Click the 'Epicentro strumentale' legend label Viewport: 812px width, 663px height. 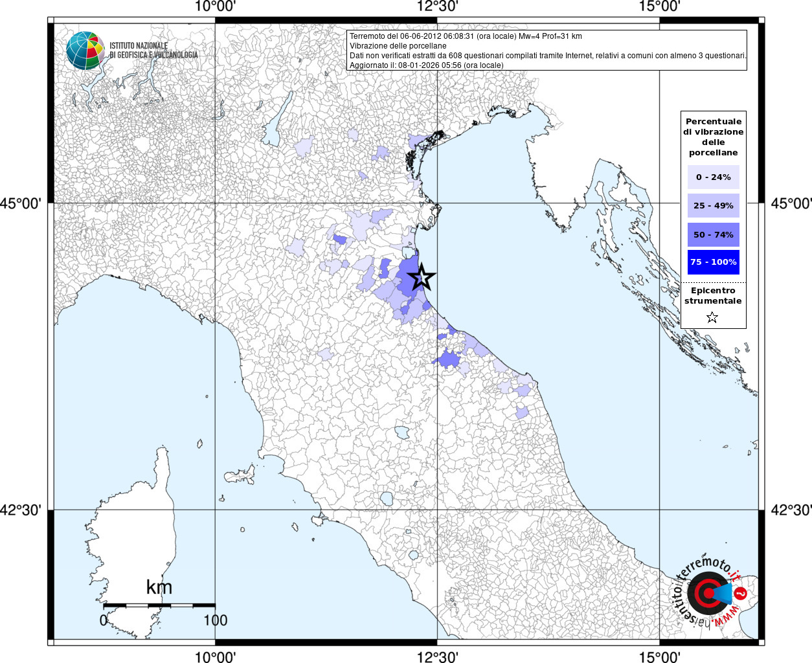pyautogui.click(x=713, y=296)
